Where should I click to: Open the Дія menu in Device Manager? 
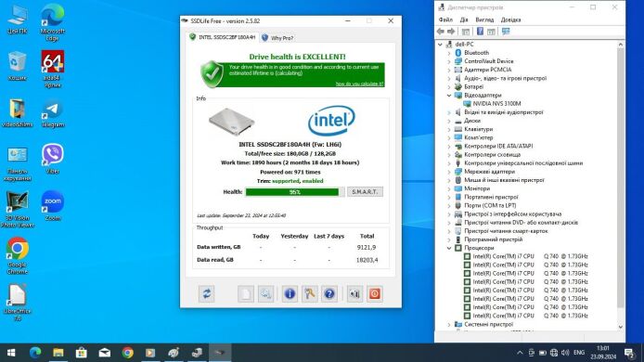pyautogui.click(x=464, y=19)
